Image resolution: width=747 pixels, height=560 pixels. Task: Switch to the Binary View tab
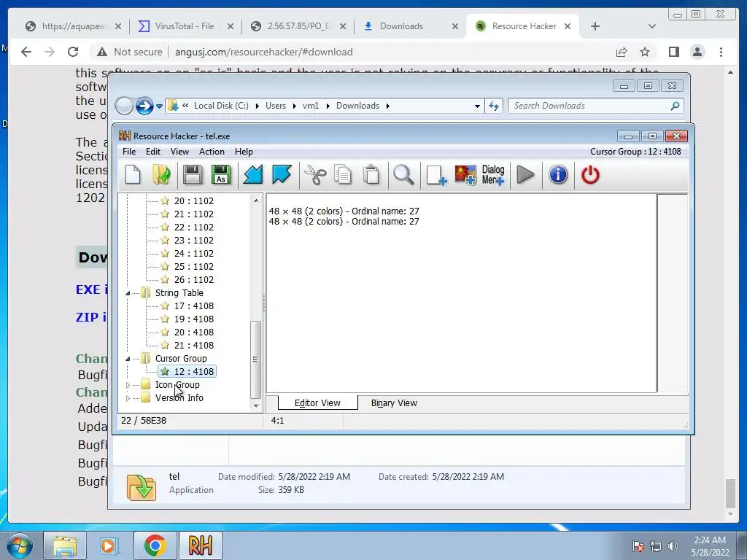(394, 402)
